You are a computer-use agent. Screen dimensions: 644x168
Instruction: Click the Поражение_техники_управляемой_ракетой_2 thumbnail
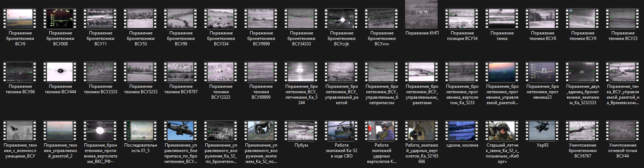pyautogui.click(x=60, y=131)
